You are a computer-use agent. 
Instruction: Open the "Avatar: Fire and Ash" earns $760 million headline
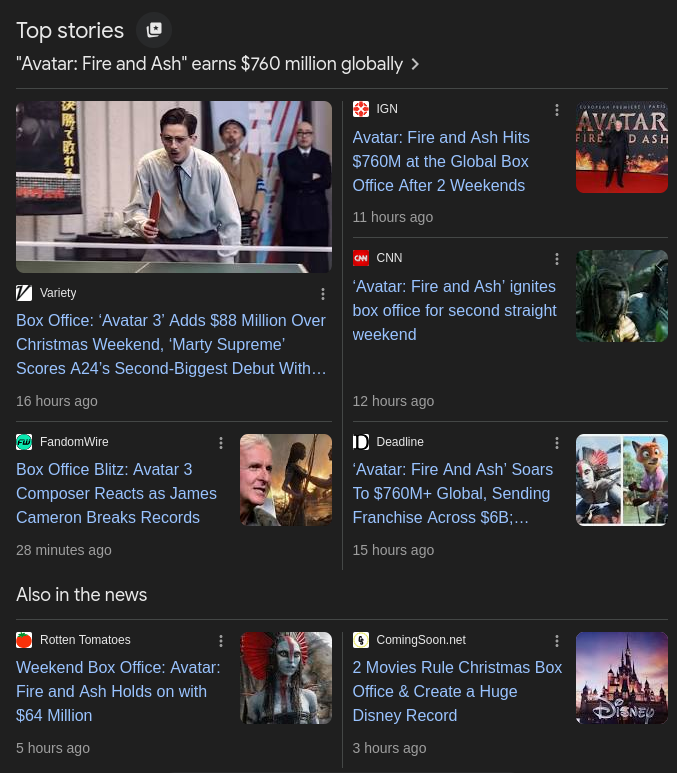210,64
